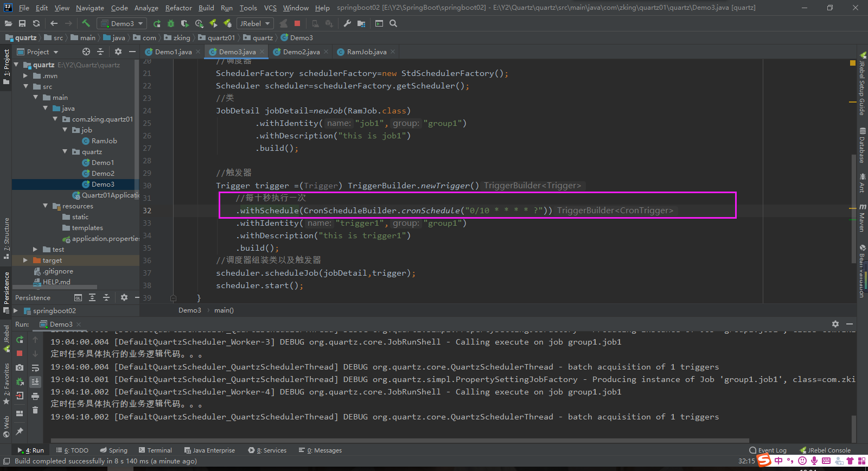Build the project with the hammer icon
Image resolution: width=868 pixels, height=471 pixels.
point(86,23)
